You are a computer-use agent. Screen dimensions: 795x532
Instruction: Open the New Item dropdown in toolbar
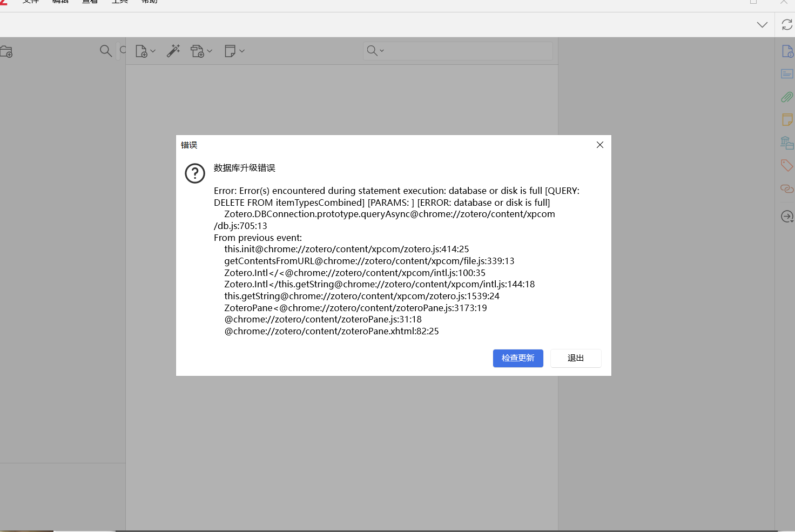(x=145, y=51)
